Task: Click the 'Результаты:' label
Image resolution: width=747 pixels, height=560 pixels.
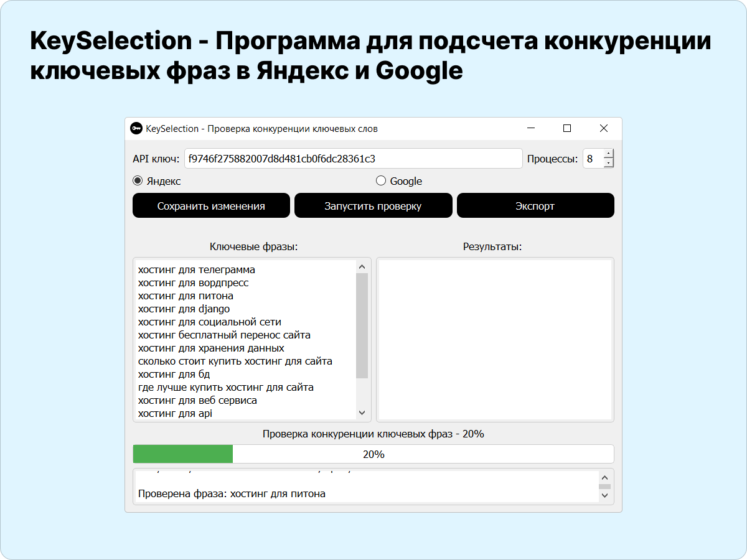Action: tap(492, 247)
